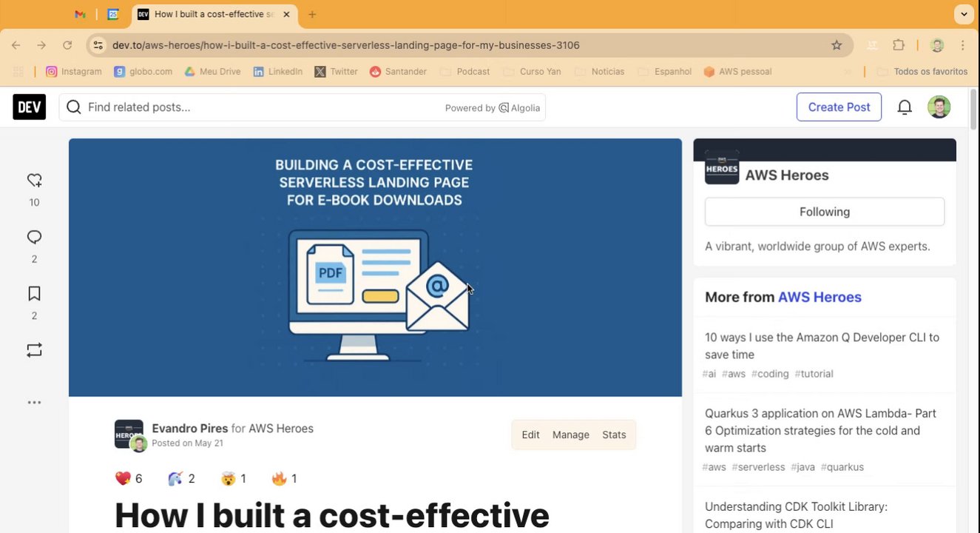Expand the tab search dropdown arrow
980x533 pixels.
(x=963, y=14)
